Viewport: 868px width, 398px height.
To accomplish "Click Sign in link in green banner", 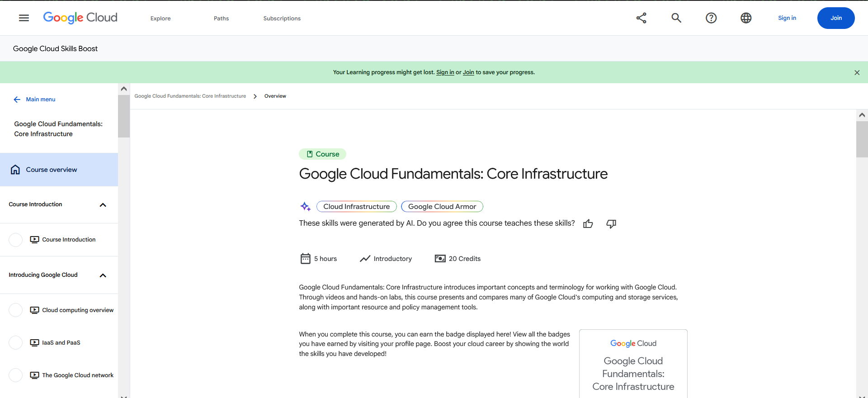I will click(445, 72).
